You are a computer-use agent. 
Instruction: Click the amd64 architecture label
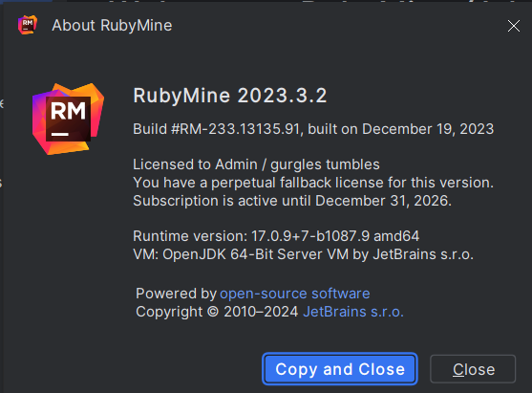click(x=396, y=236)
